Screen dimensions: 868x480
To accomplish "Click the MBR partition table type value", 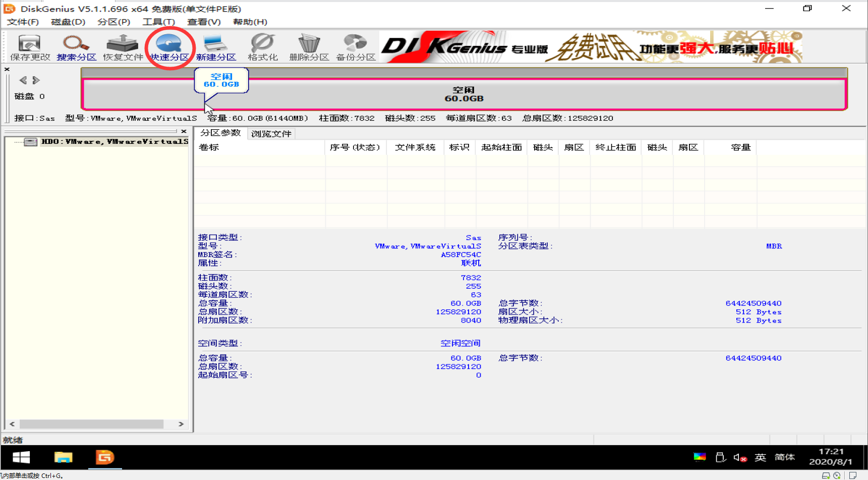I will (774, 246).
